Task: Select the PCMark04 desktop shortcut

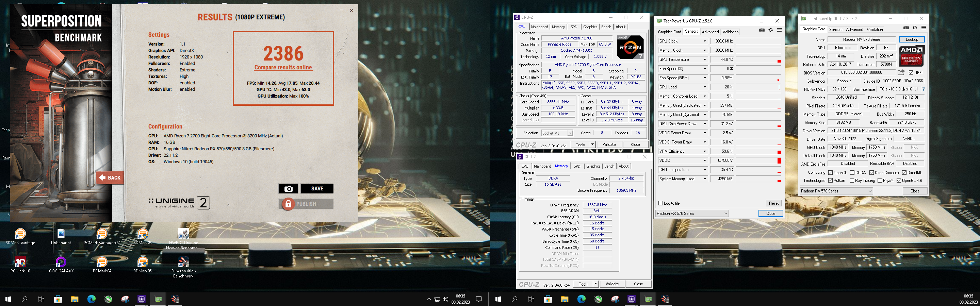Action: [102, 265]
